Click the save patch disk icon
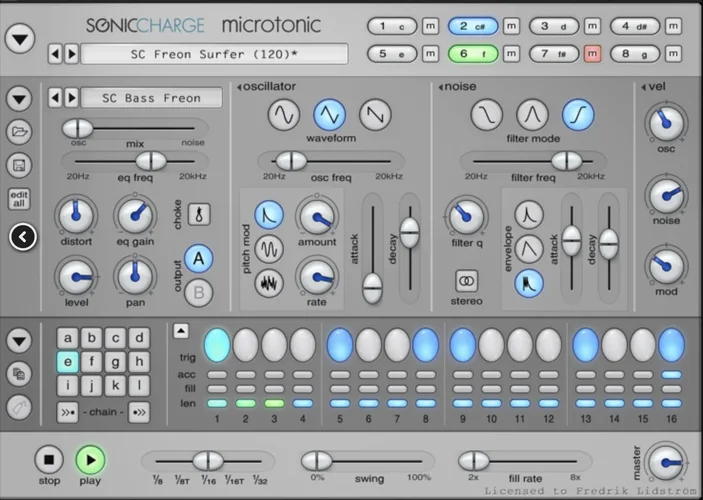 (19, 165)
